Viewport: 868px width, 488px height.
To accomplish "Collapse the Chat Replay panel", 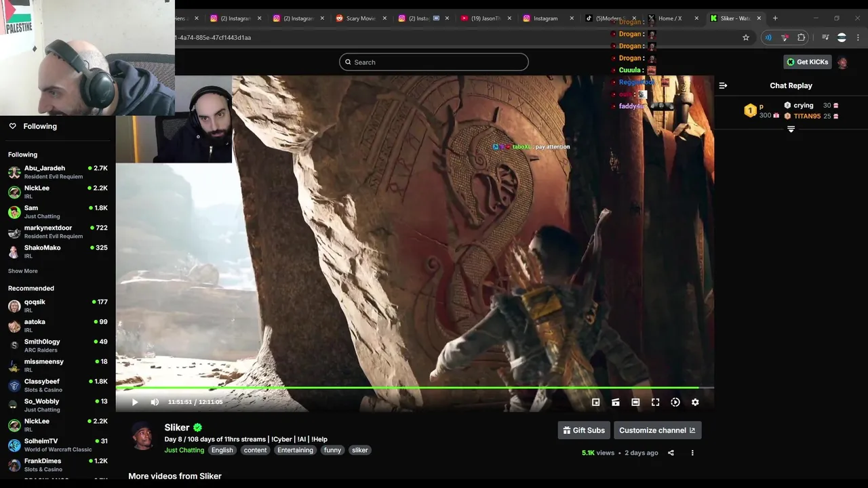I will pos(723,85).
